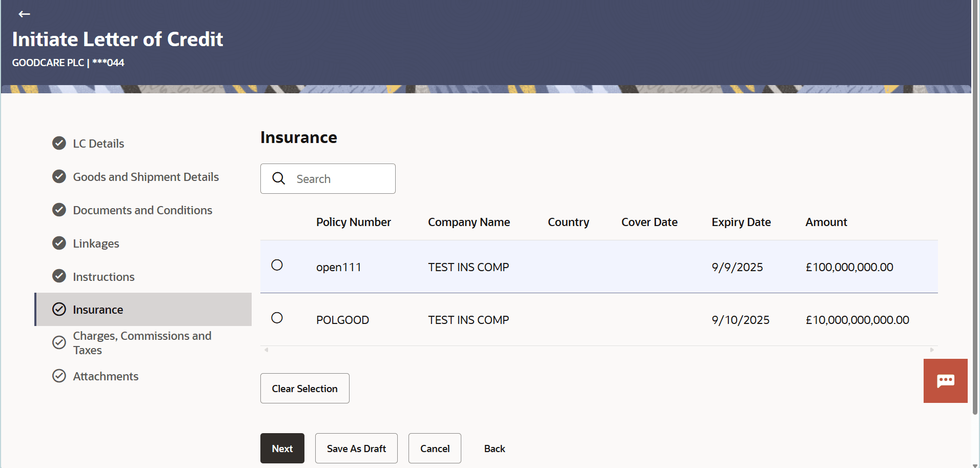980x468 pixels.
Task: Cancel the letter of credit form
Action: point(435,449)
